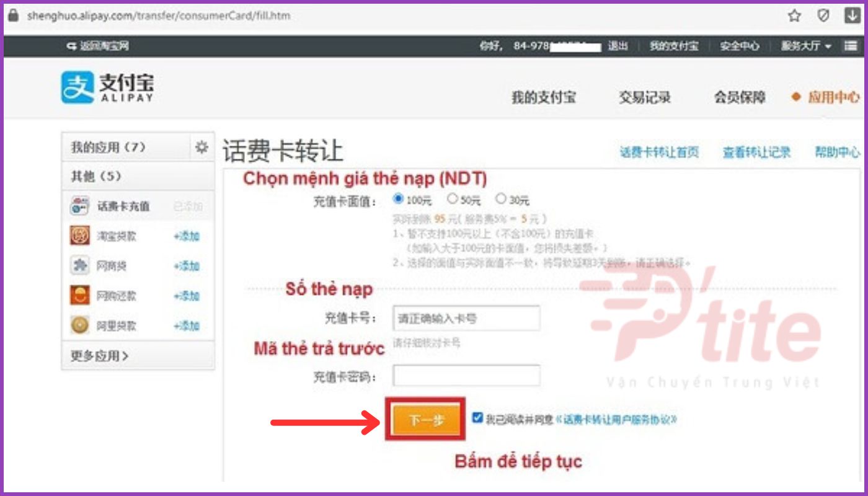Click the browser address bar URL
The width and height of the screenshot is (868, 496).
[x=158, y=15]
